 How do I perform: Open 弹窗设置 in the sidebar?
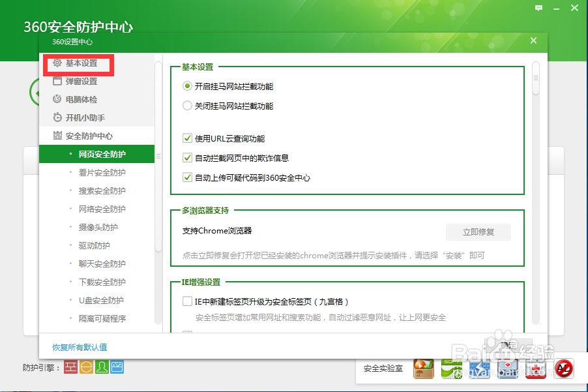(81, 81)
